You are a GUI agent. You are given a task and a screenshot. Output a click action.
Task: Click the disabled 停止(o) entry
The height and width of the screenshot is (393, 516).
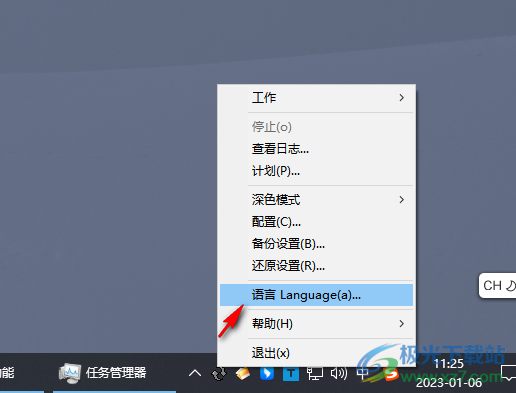click(316, 127)
